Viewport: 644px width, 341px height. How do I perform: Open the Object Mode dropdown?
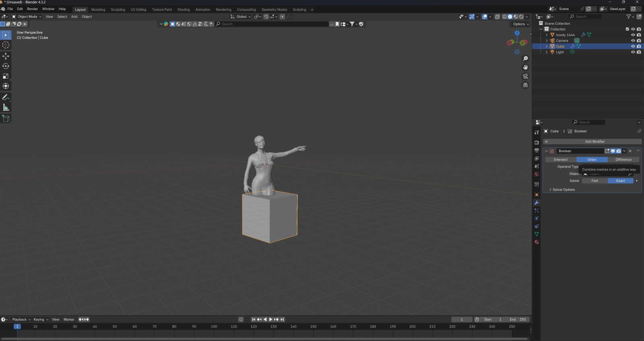[27, 17]
